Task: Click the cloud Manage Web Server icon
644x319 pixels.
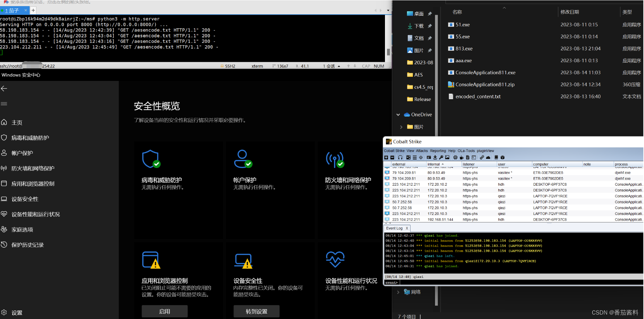Action: pos(488,157)
